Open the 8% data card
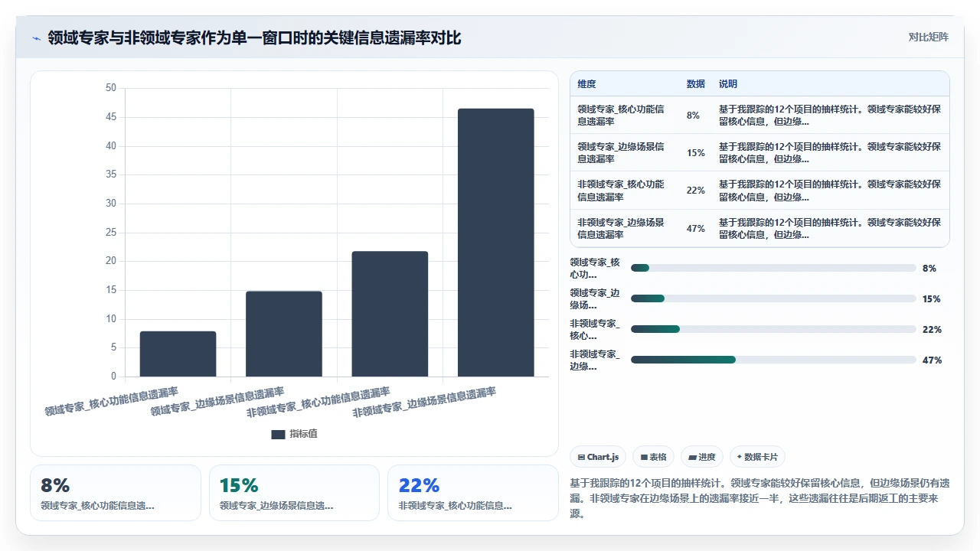 [x=116, y=493]
